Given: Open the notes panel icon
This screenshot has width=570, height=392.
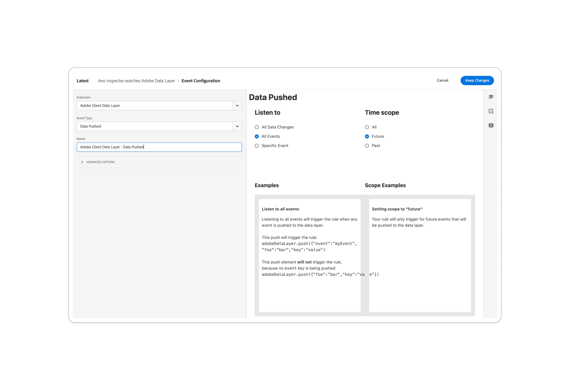Looking at the screenshot, I should tap(491, 125).
